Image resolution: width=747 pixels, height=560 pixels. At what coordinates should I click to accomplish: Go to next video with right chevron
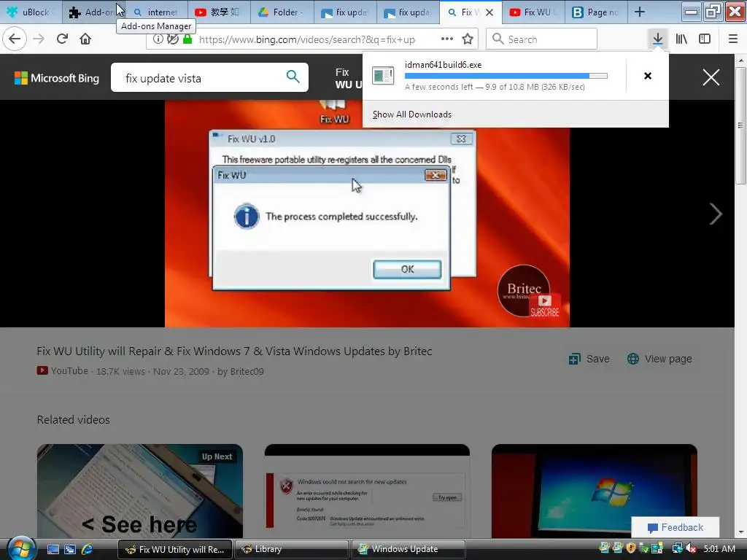click(x=715, y=214)
